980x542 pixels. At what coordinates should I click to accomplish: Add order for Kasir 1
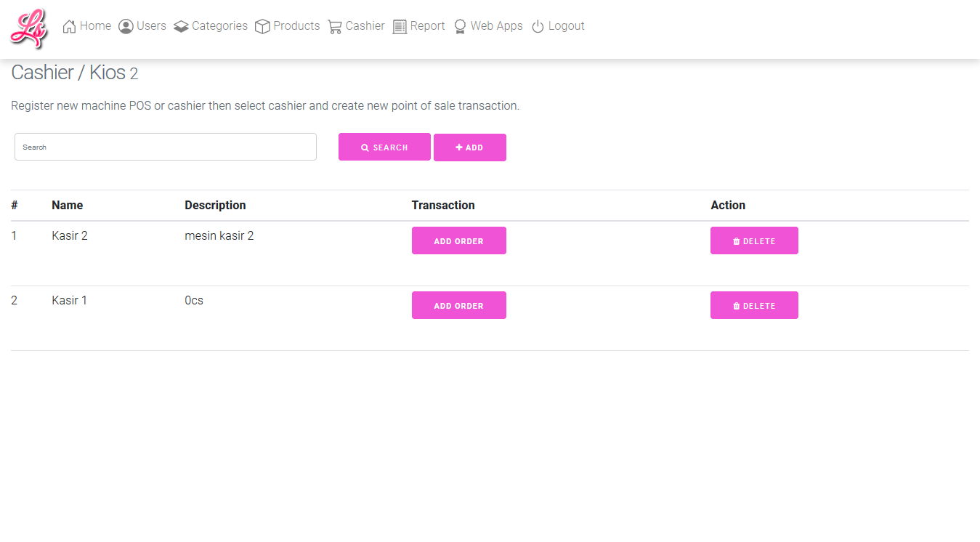[x=458, y=306]
